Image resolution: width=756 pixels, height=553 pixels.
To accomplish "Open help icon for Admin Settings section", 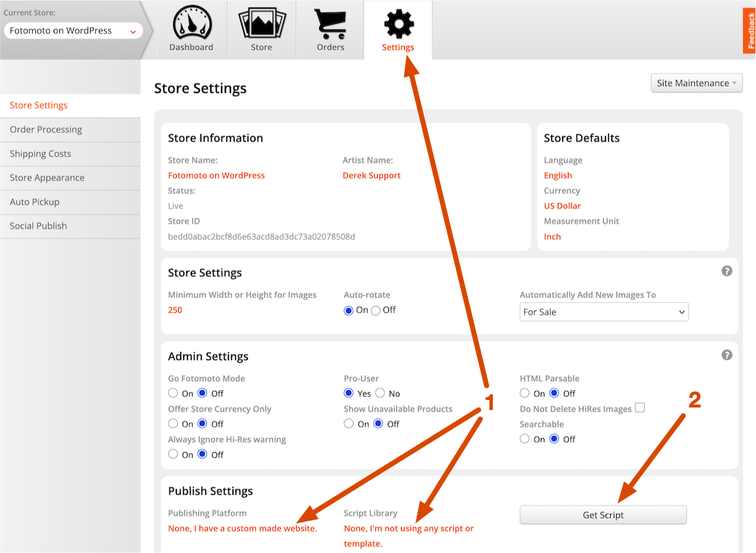I will click(727, 355).
